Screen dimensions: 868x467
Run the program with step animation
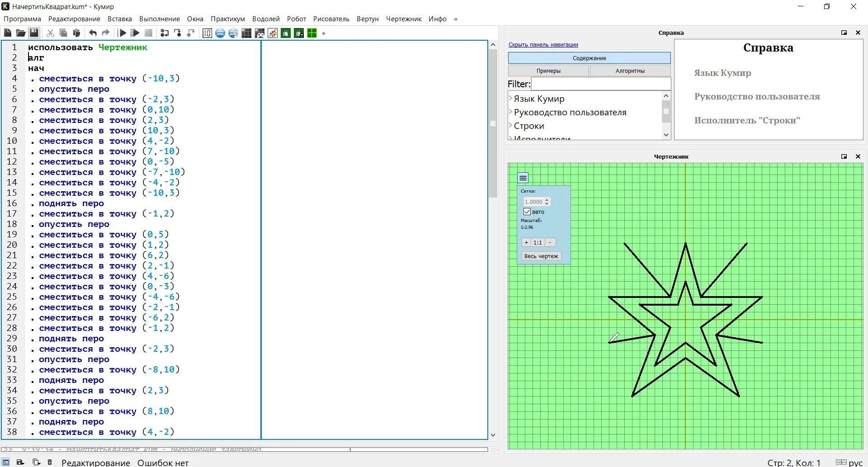pos(135,33)
